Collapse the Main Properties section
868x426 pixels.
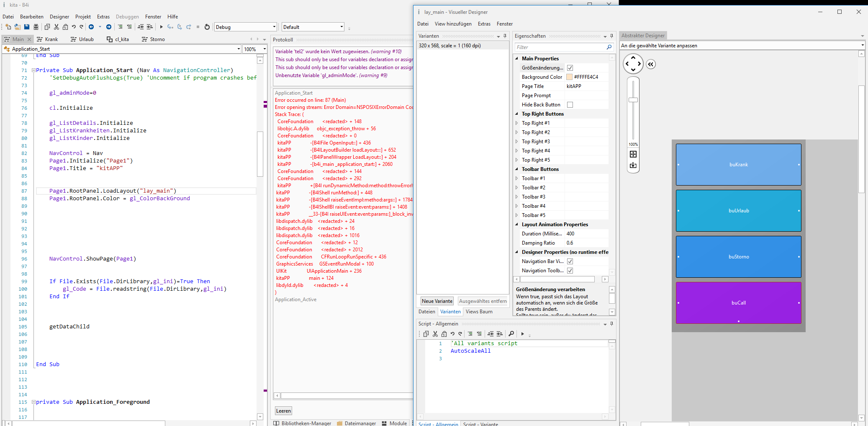(x=516, y=59)
